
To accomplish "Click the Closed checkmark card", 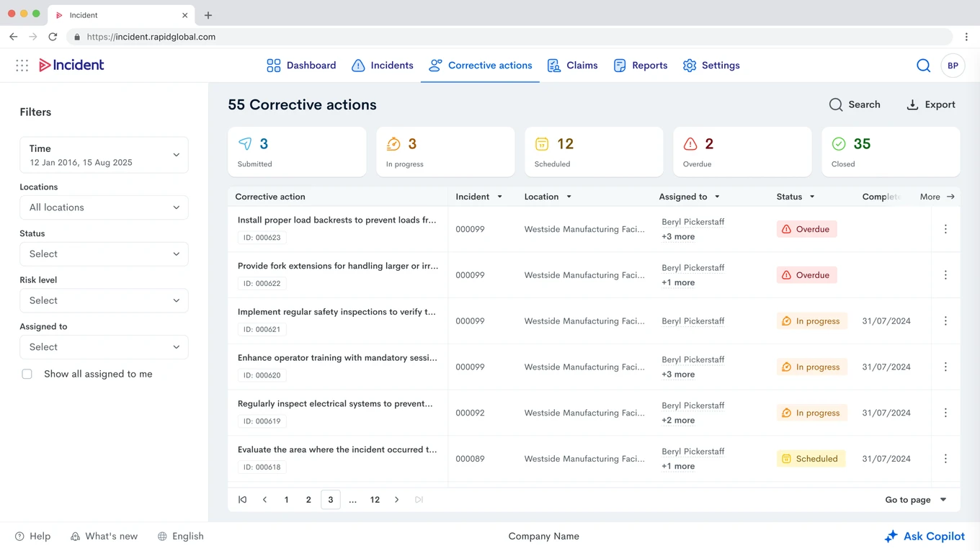I will tap(891, 152).
